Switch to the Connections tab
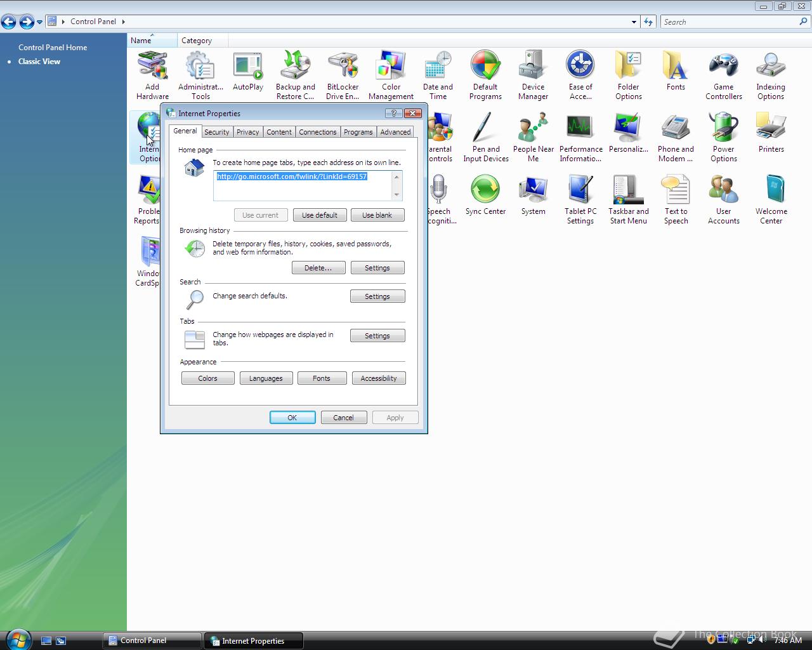Screen dimensions: 812x650 click(x=318, y=132)
